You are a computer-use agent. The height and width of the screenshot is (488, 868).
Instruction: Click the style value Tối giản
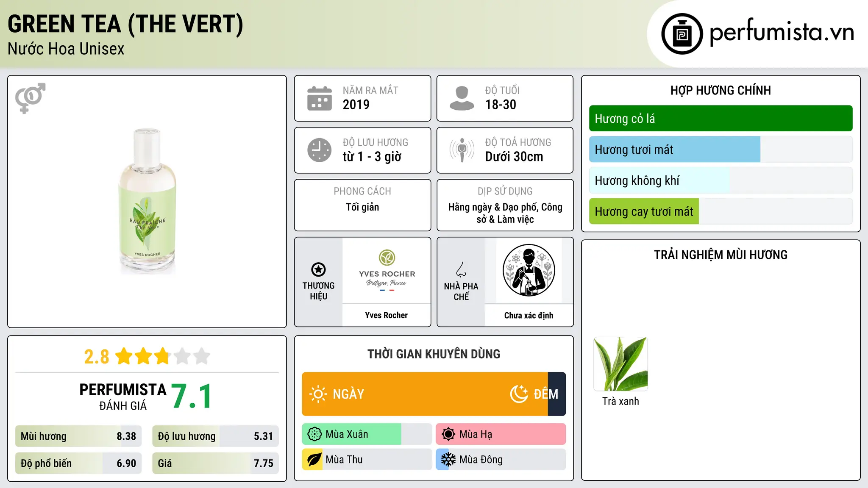point(362,207)
